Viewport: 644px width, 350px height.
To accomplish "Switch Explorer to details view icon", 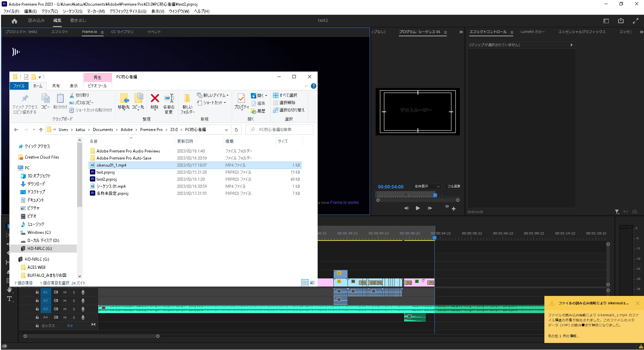I will coord(305,283).
